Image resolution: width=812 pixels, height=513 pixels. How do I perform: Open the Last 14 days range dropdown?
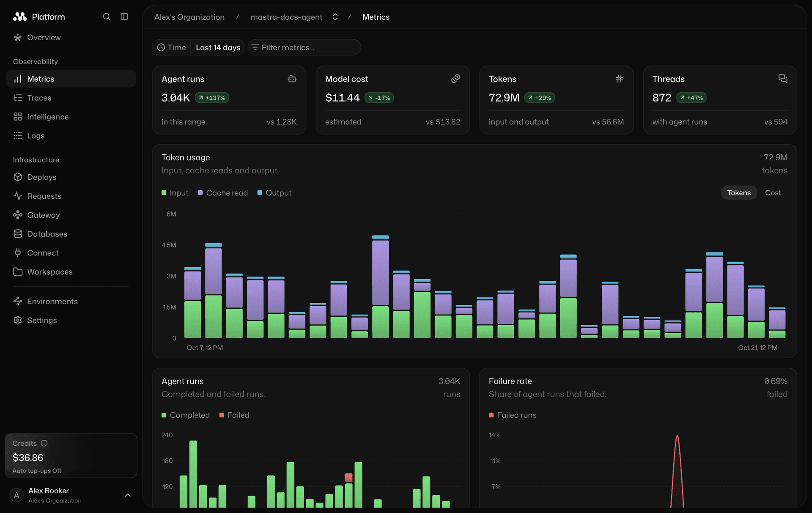tap(218, 47)
